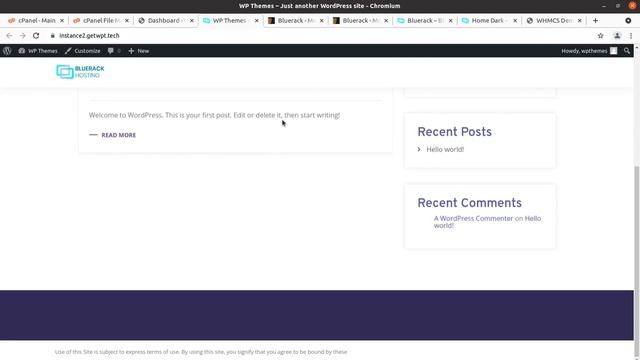This screenshot has width=640, height=360.
Task: Open the WordPress logo admin menu
Action: click(x=7, y=51)
